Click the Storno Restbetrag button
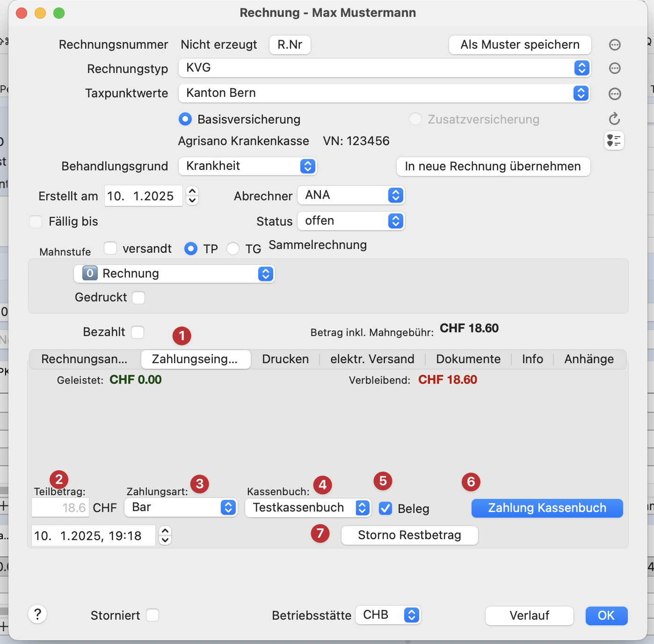Screen dimensions: 654x644 tap(410, 535)
